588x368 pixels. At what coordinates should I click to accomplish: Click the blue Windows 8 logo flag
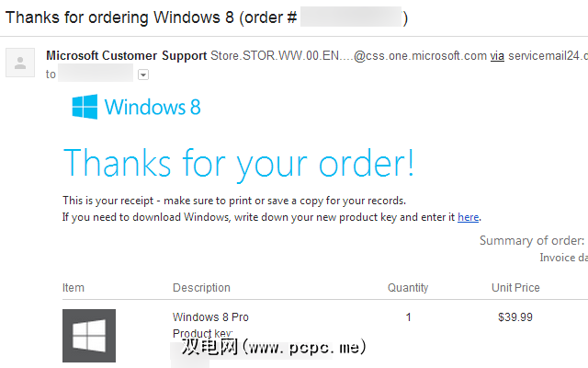coord(85,107)
